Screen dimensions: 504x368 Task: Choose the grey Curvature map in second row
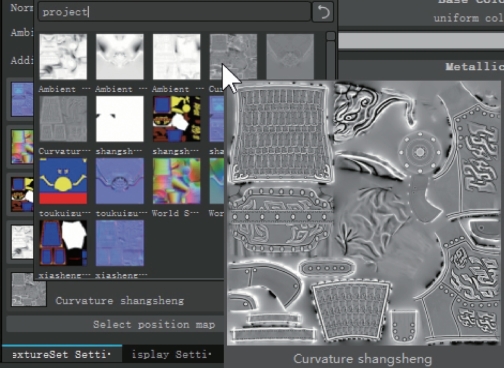63,119
